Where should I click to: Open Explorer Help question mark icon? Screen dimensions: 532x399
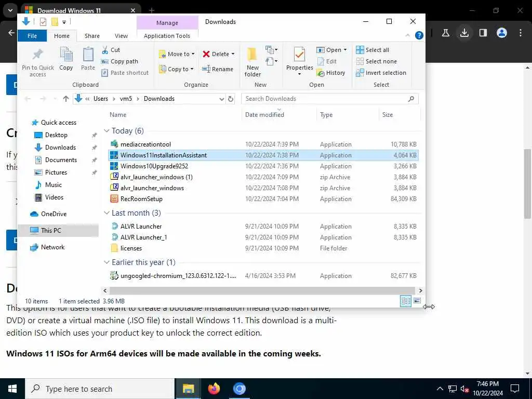(x=419, y=35)
